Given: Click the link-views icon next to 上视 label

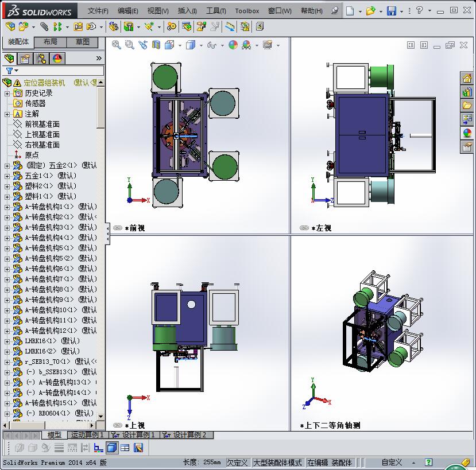Looking at the screenshot, I should pyautogui.click(x=118, y=425).
